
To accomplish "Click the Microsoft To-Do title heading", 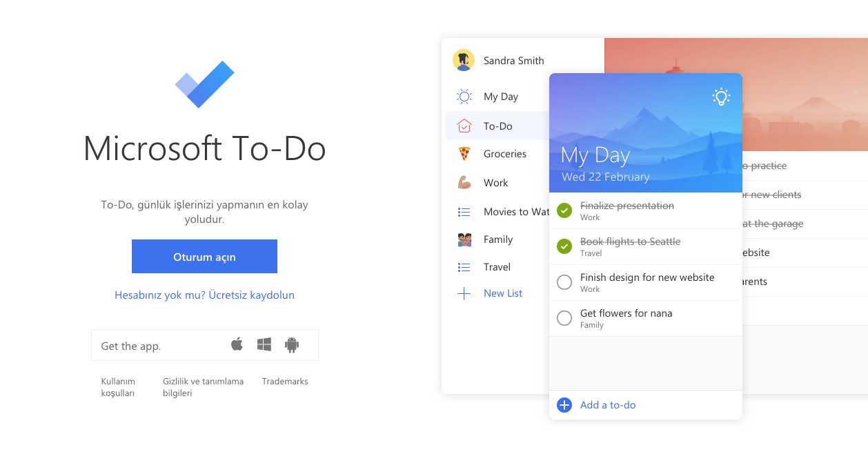I will pyautogui.click(x=205, y=148).
